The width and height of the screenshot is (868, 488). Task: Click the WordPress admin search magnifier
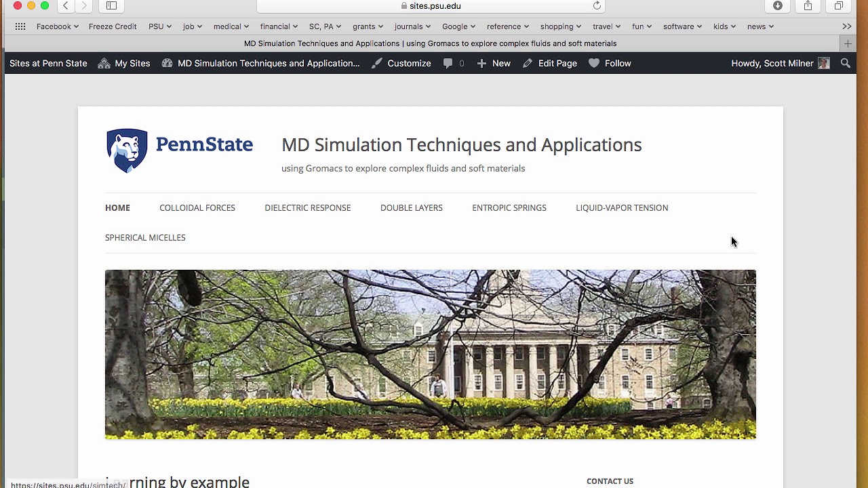tap(845, 63)
